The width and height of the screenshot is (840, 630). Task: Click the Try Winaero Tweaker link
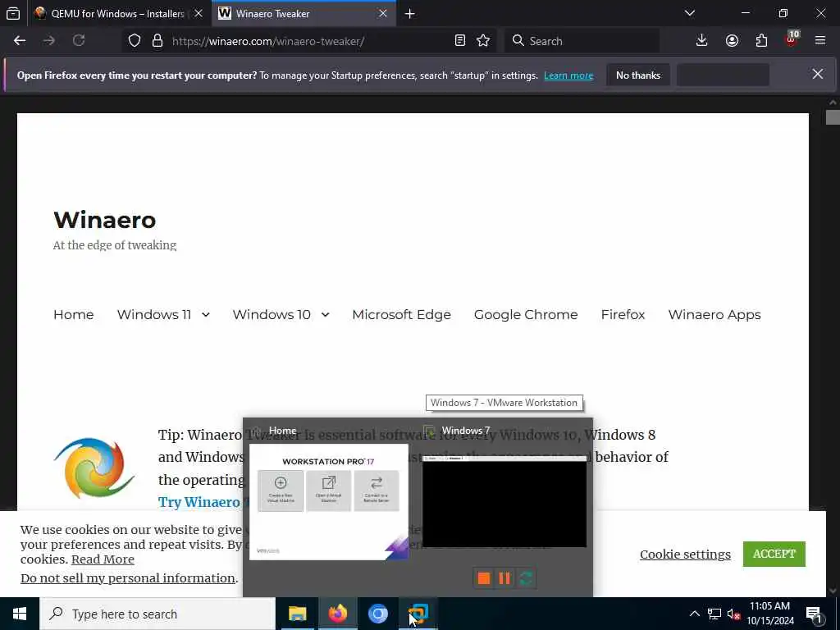click(x=201, y=502)
